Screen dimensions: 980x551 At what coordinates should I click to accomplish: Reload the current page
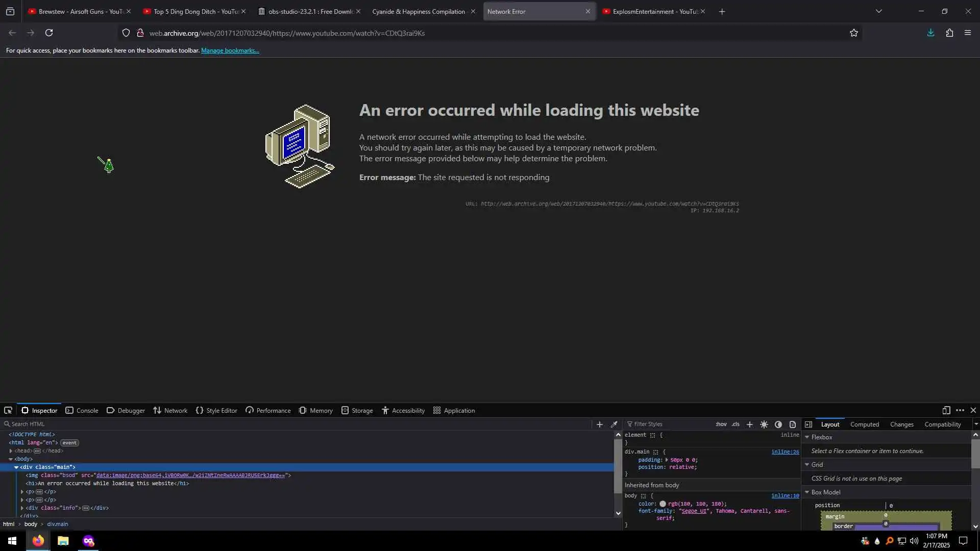pyautogui.click(x=49, y=33)
